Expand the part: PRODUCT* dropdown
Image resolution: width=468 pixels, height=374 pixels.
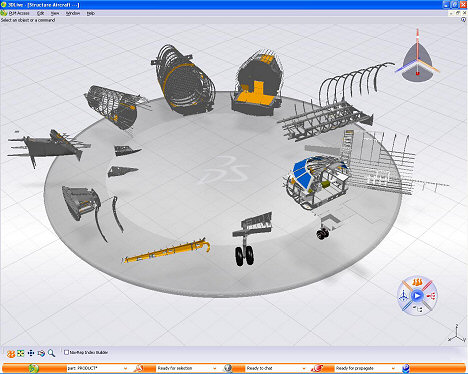[x=125, y=368]
